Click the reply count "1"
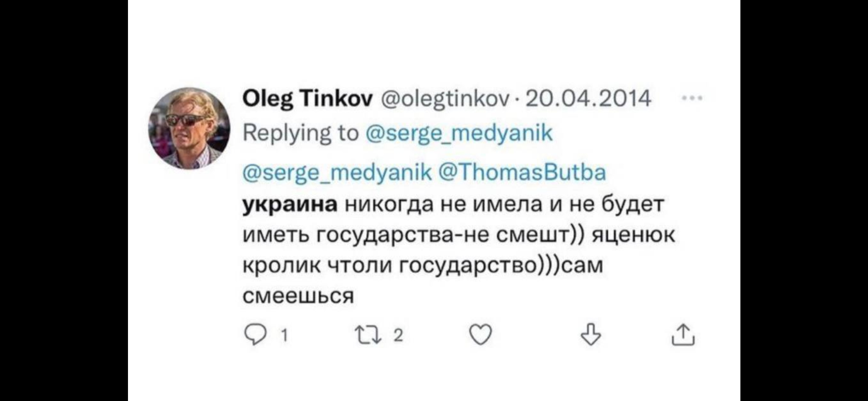The width and height of the screenshot is (868, 401). pyautogui.click(x=285, y=336)
